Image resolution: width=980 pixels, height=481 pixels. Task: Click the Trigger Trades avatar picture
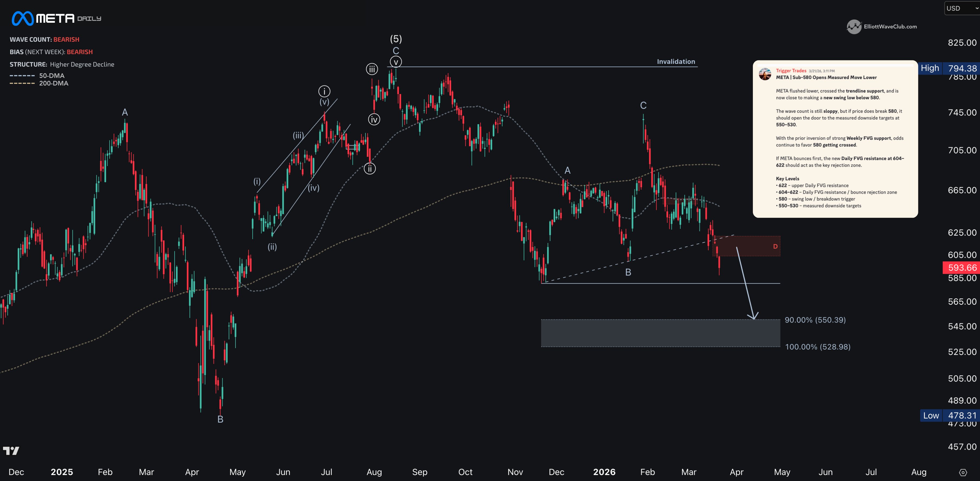pyautogui.click(x=765, y=74)
